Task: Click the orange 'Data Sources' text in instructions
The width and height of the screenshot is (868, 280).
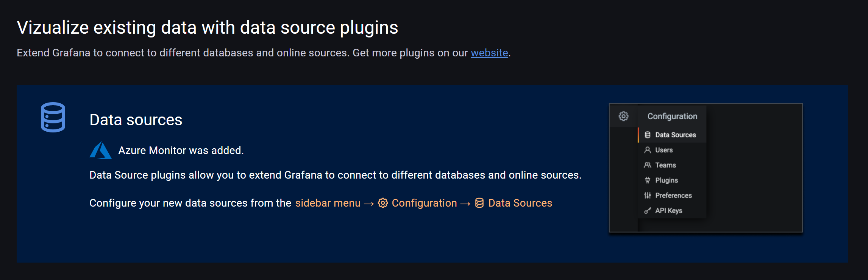Action: pyautogui.click(x=520, y=203)
